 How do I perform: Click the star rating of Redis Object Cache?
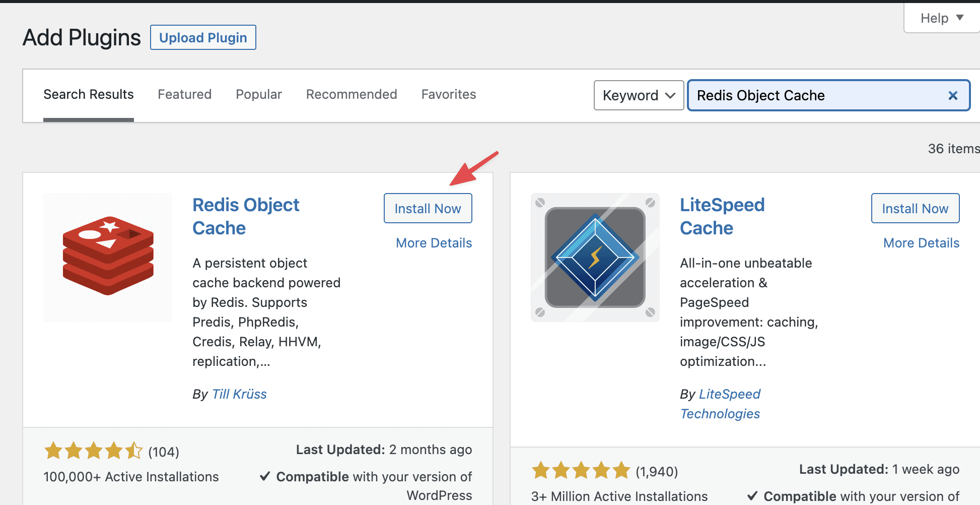[93, 451]
